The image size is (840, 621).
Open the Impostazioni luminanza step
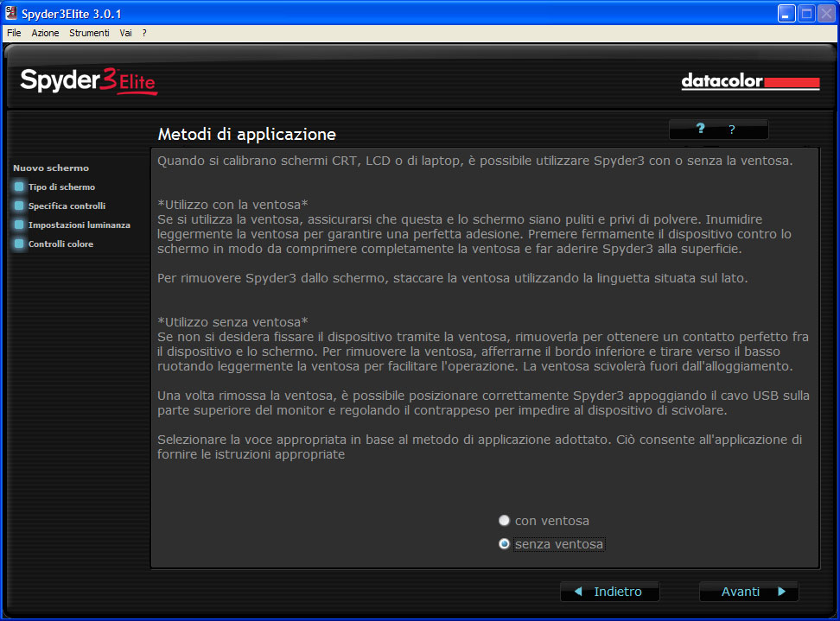pos(73,225)
